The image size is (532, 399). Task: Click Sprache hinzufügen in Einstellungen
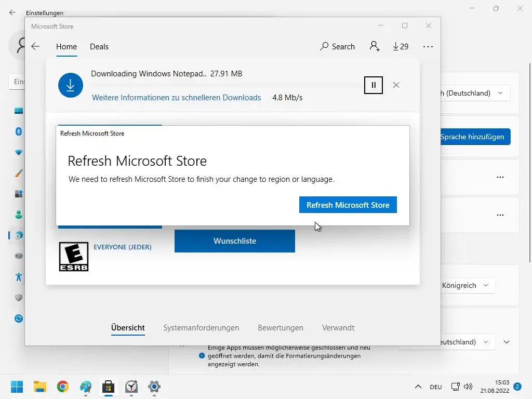[475, 137]
